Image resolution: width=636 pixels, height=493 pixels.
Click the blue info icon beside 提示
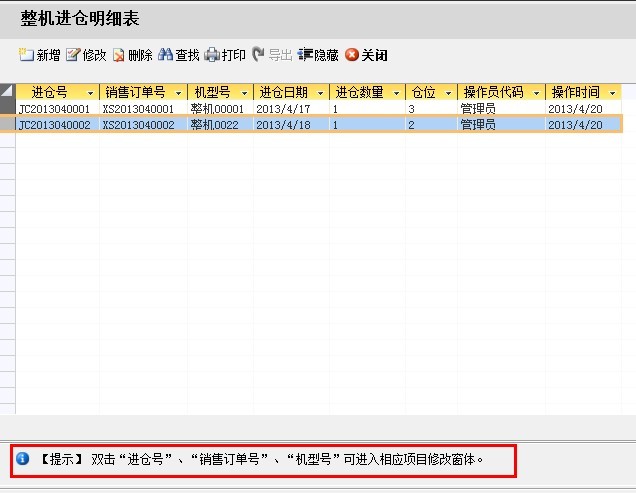click(22, 459)
